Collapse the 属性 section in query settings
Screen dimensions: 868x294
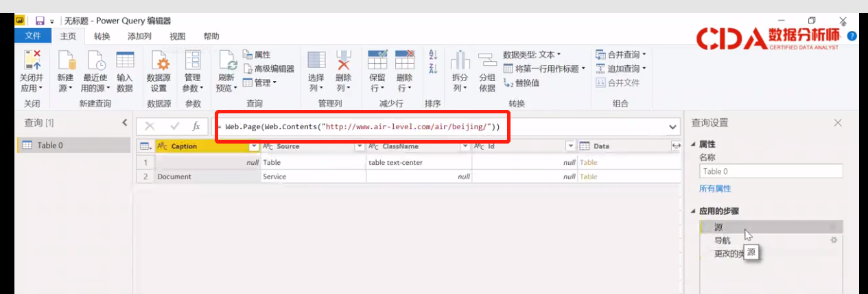click(693, 144)
